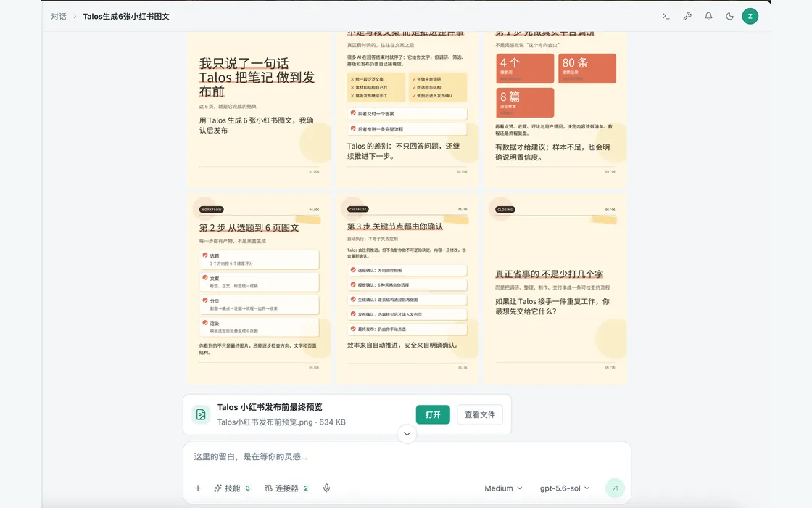Focus the message input 这里的留白 field

(x=407, y=456)
